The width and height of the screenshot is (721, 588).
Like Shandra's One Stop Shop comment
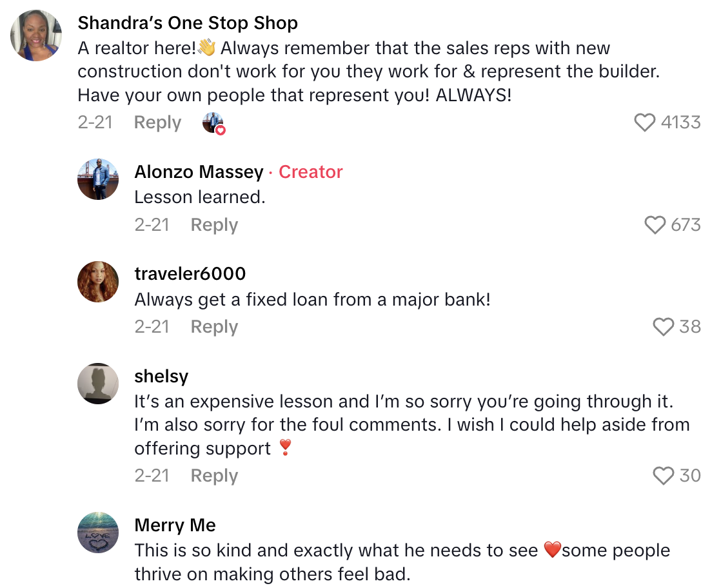click(x=645, y=122)
